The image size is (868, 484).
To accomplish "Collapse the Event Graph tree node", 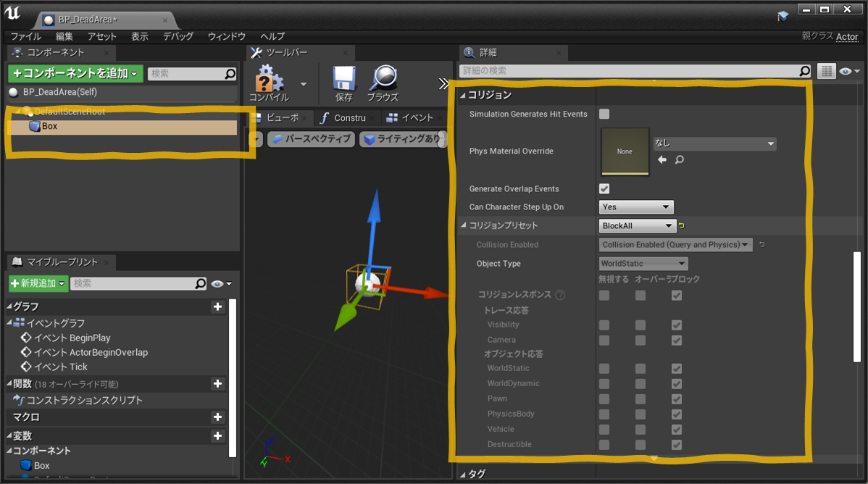I will tap(9, 322).
